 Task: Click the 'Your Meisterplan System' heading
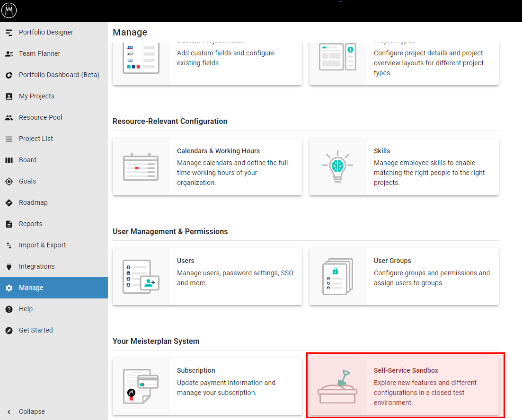(x=156, y=341)
